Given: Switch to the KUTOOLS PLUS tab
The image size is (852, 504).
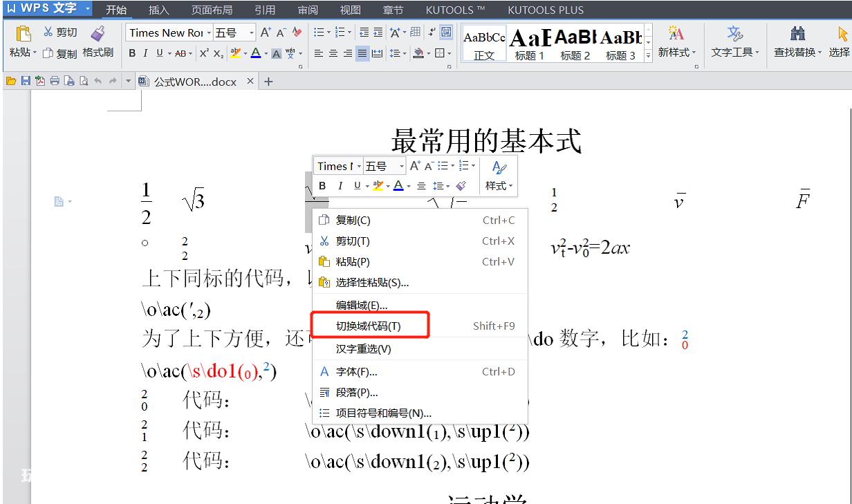Looking at the screenshot, I should [546, 10].
